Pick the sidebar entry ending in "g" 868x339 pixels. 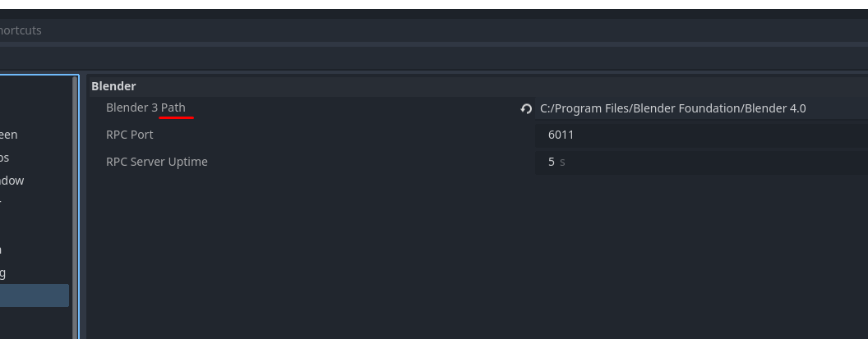click(2, 273)
